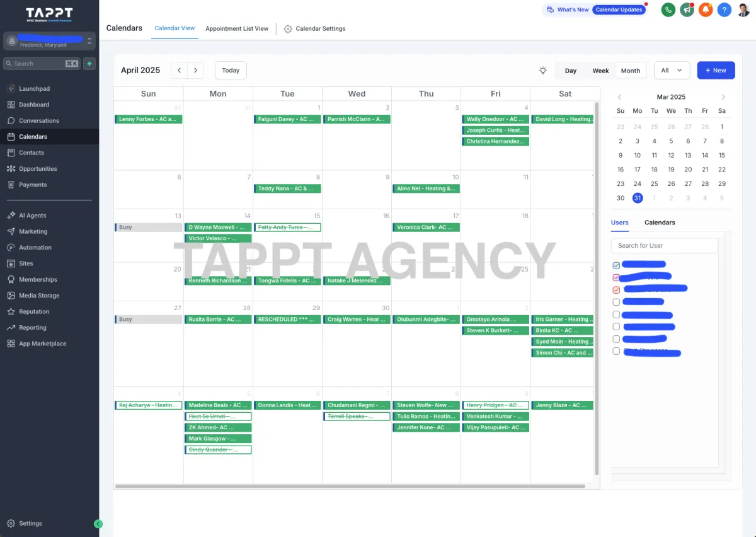756x537 pixels.
Task: Select 15 in the March mini calendar
Action: coord(722,155)
